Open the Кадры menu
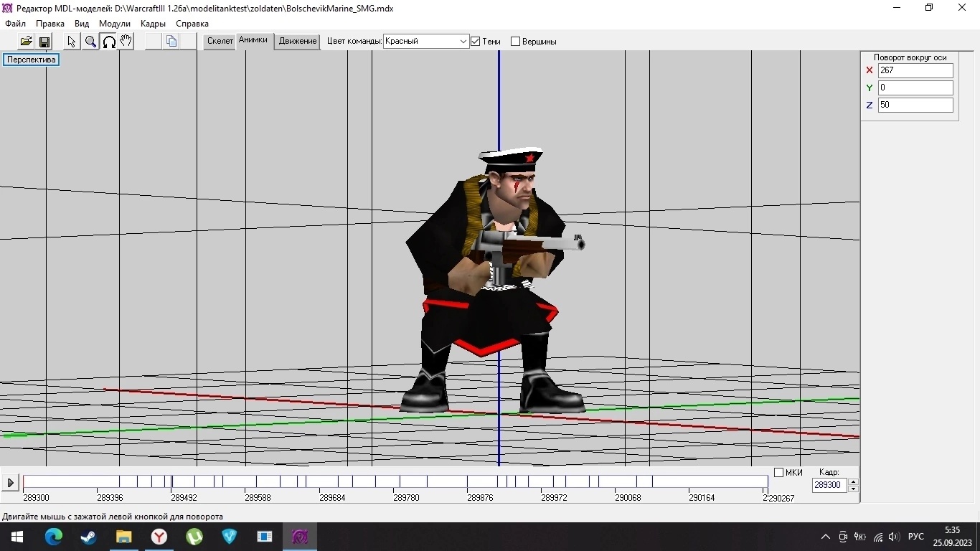Viewport: 980px width, 551px height. click(154, 24)
